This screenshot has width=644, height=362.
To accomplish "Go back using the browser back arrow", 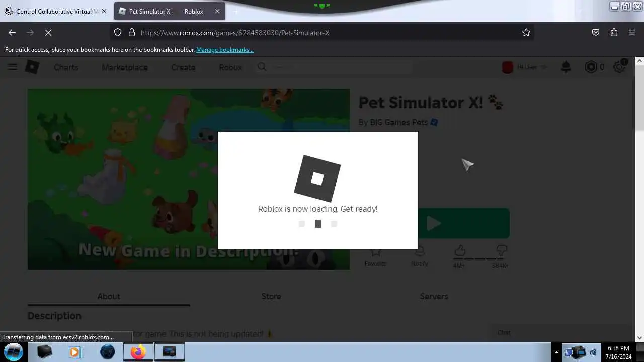I will 12,32.
